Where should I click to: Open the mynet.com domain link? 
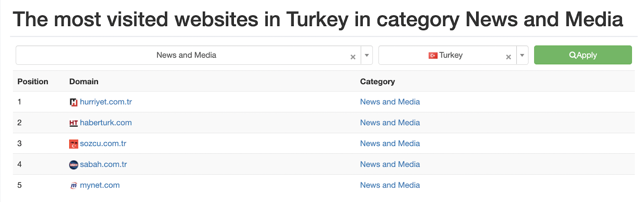click(x=100, y=186)
